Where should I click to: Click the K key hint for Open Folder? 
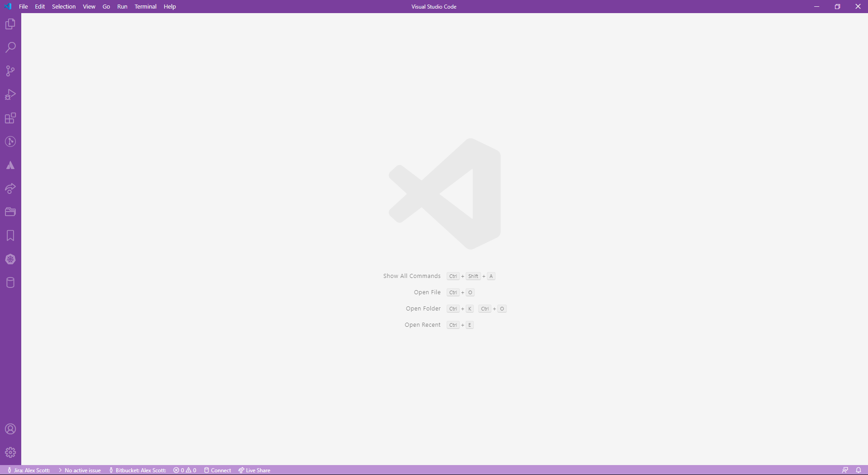point(470,309)
